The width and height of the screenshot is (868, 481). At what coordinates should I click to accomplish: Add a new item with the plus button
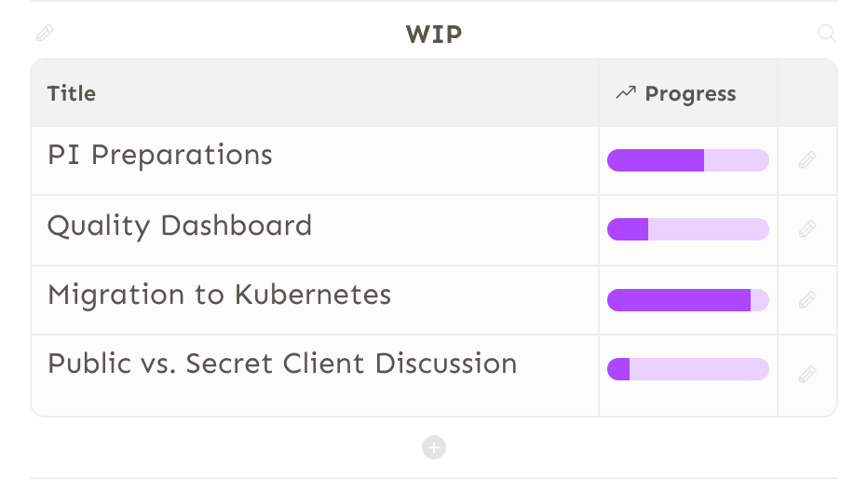434,447
